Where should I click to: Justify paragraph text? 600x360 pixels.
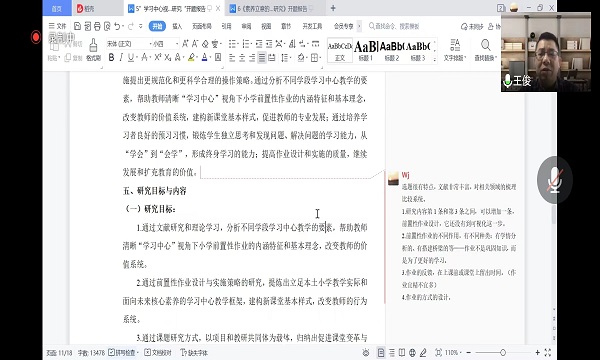262,58
